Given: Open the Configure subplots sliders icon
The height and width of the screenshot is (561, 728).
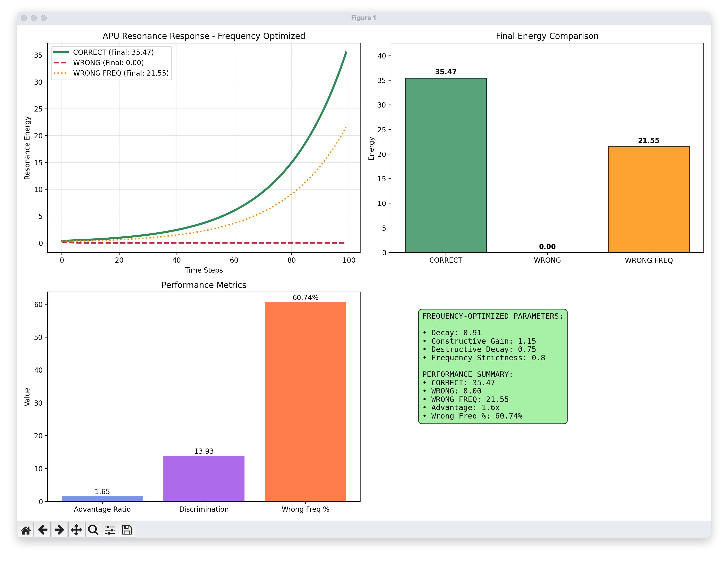Looking at the screenshot, I should click(x=110, y=530).
